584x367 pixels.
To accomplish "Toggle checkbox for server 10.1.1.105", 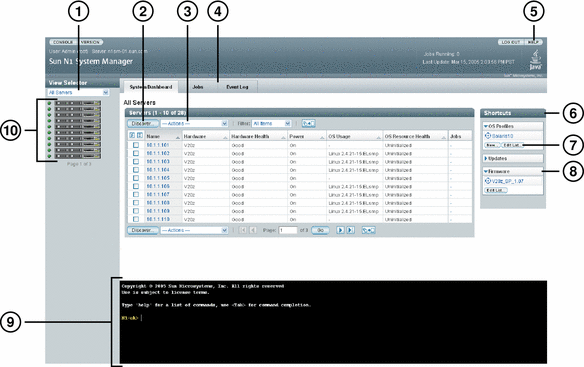I will click(136, 178).
